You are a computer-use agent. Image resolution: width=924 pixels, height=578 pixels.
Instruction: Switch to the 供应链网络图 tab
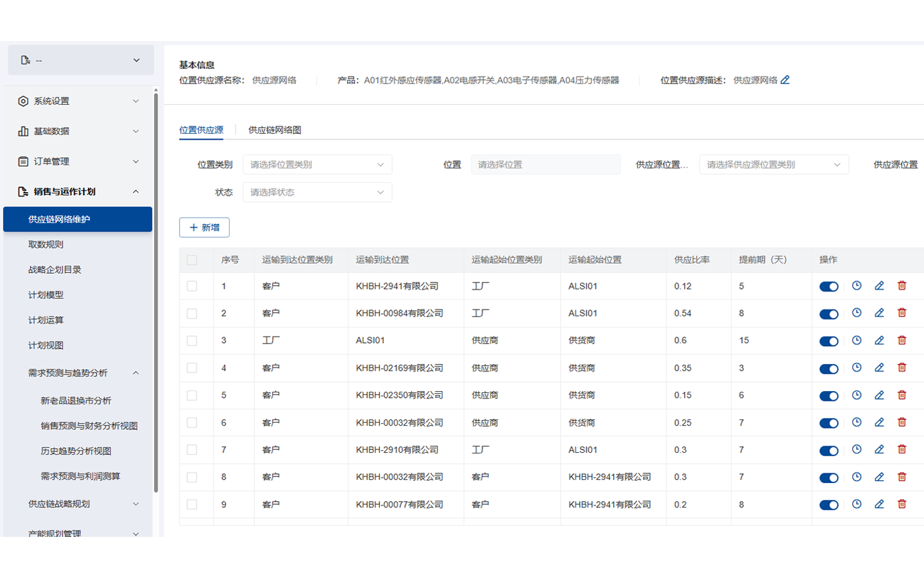pyautogui.click(x=275, y=130)
